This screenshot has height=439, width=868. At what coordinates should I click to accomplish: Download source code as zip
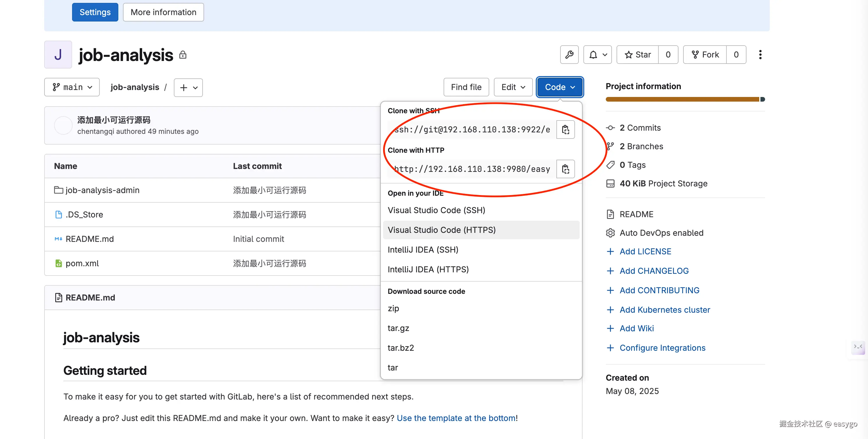[393, 308]
